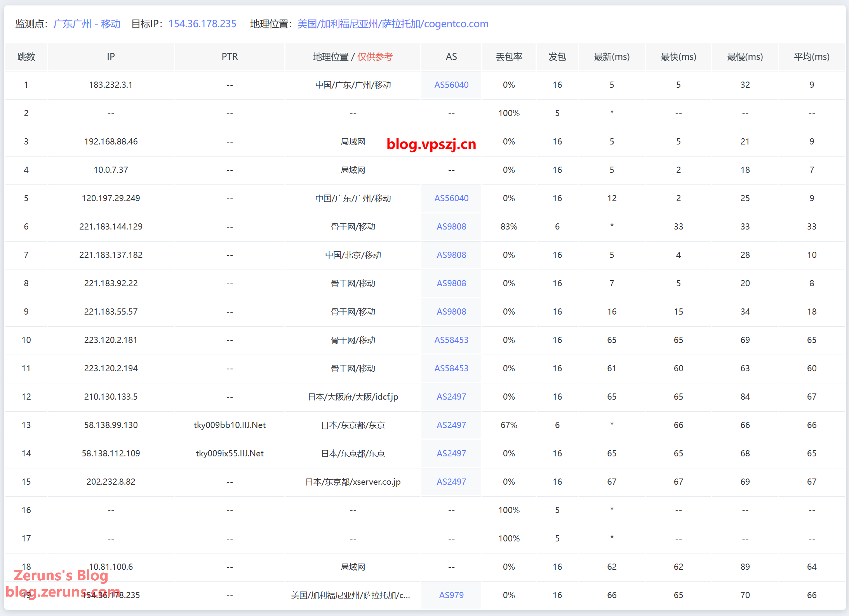Click the 平均(ms) column header
This screenshot has height=616, width=849.
coord(811,57)
